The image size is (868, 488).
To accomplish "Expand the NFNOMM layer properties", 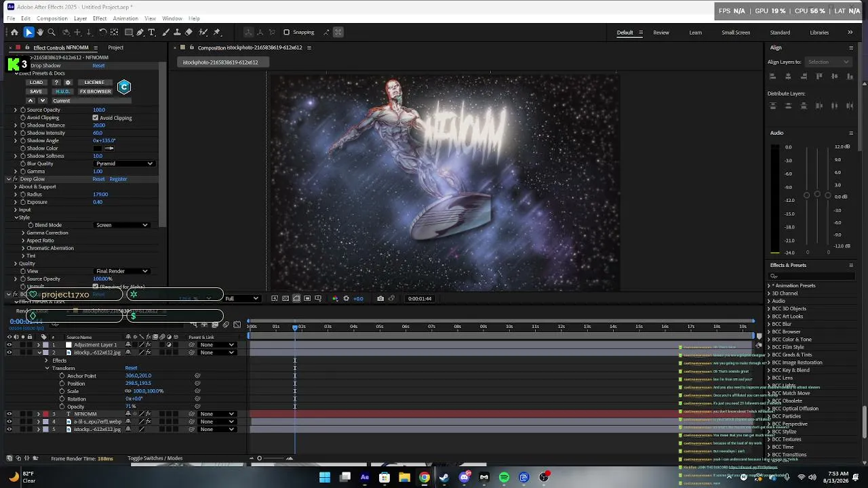I will pos(38,414).
